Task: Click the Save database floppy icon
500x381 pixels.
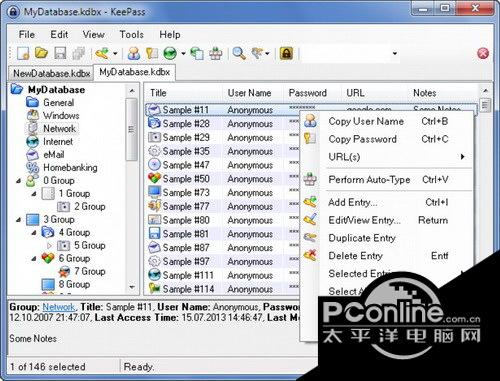Action: pos(60,53)
